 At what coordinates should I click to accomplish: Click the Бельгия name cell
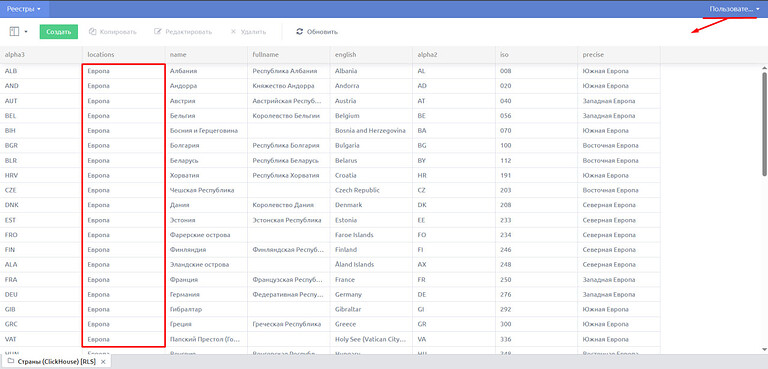206,116
